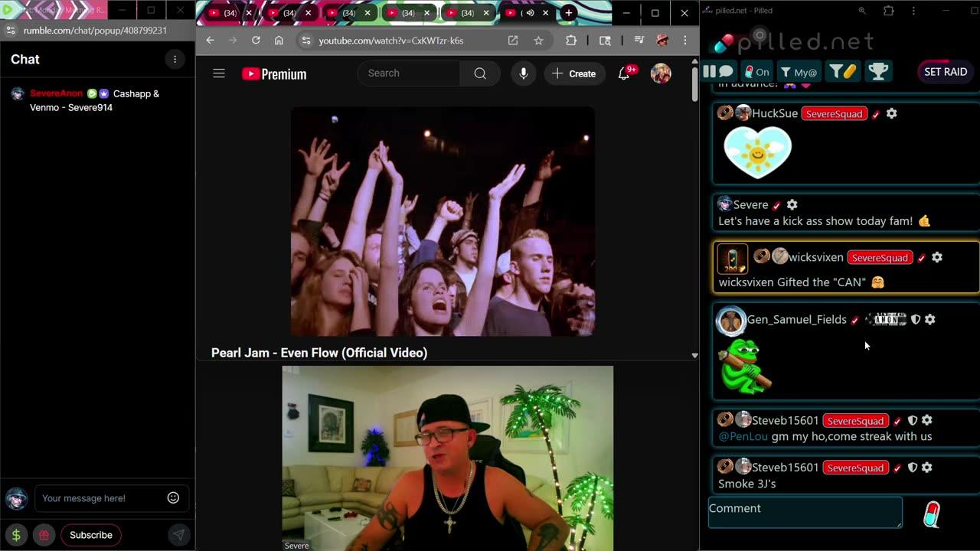Image resolution: width=980 pixels, height=551 pixels.
Task: Click shield on Steveb15601's 'Smoke 3J's' message
Action: [912, 468]
